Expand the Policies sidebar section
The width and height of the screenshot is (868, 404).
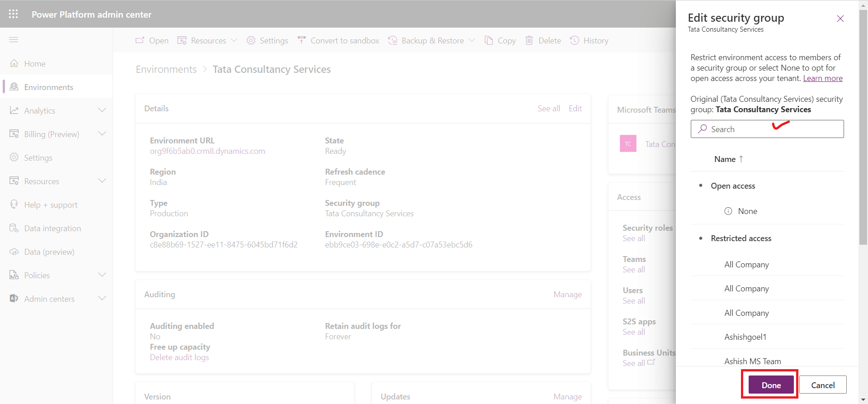click(x=102, y=275)
